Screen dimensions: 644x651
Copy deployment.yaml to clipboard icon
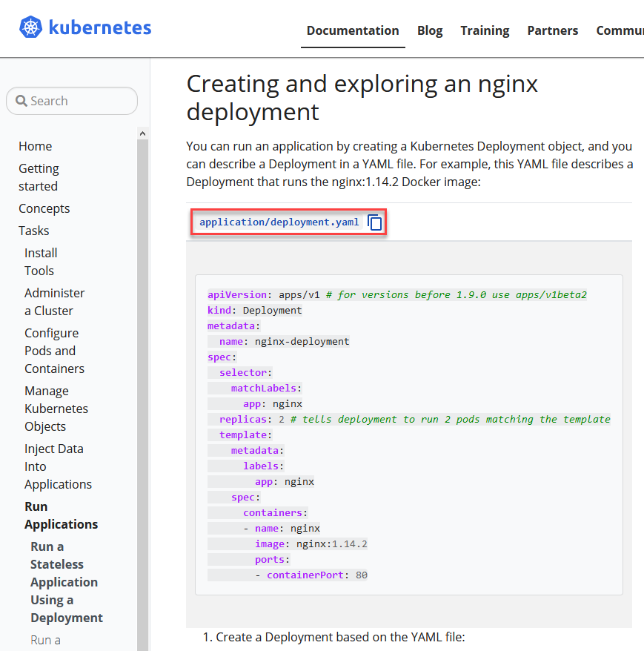coord(375,222)
